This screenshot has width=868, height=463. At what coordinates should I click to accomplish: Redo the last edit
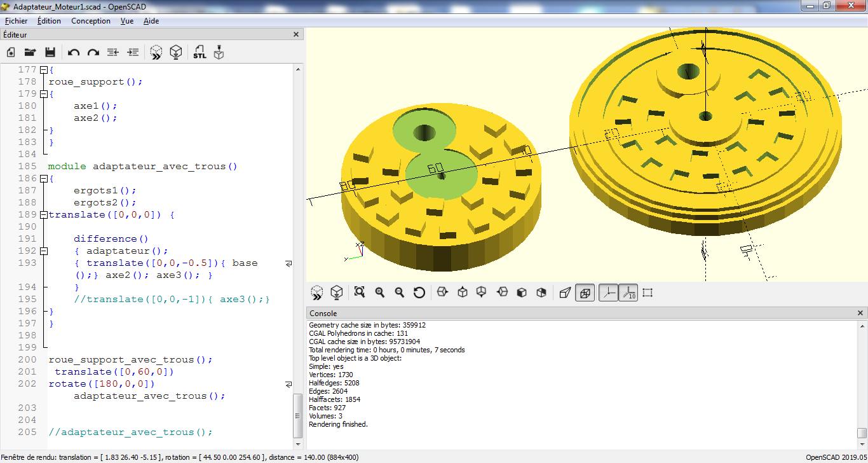[93, 52]
